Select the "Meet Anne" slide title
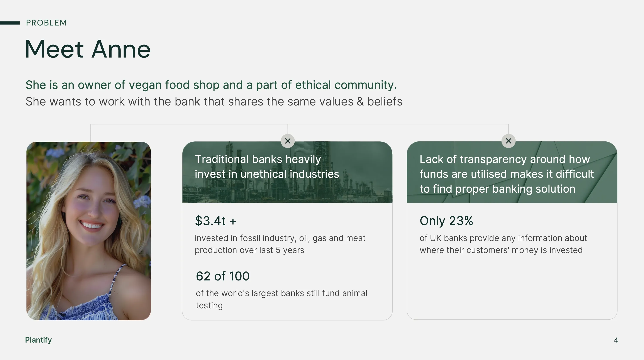The image size is (644, 360). (x=88, y=49)
